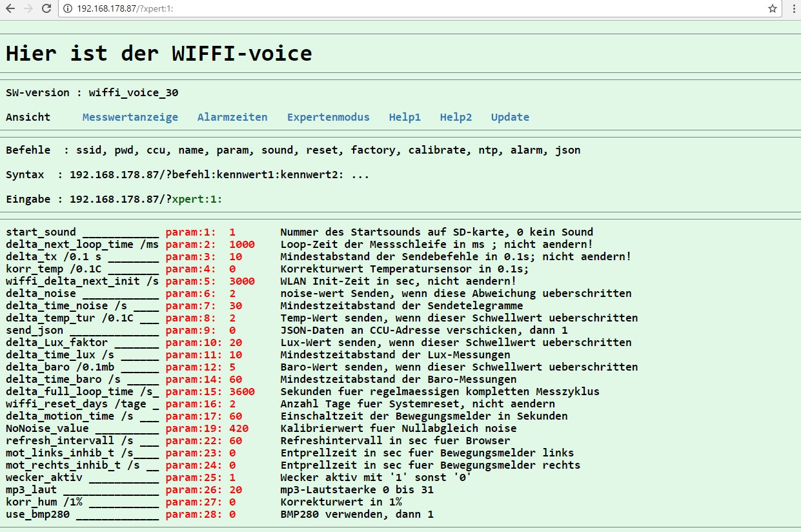Open the Expertenmodus link

(x=329, y=117)
